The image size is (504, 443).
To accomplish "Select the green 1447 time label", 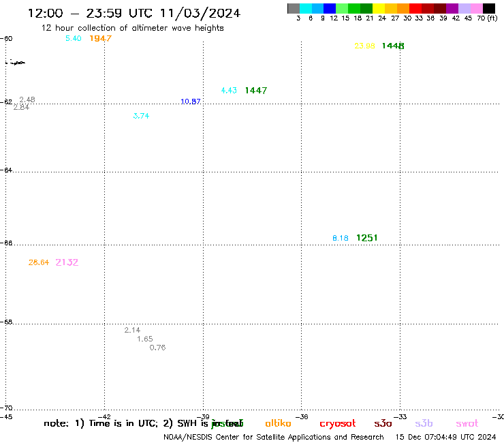I will [x=256, y=91].
